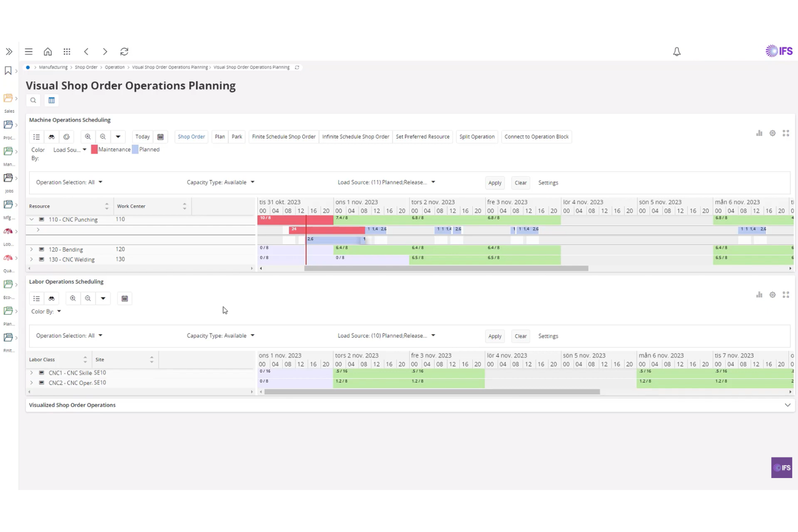
Task: Open the calendar icon in Machine Operations Scheduling
Action: point(160,136)
